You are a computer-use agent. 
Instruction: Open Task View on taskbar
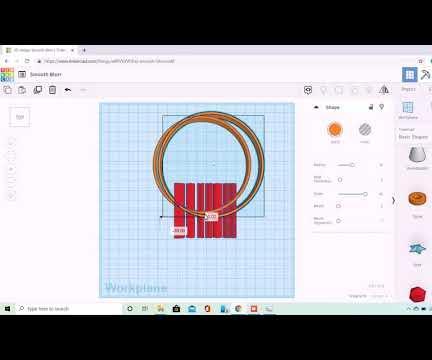(x=145, y=309)
